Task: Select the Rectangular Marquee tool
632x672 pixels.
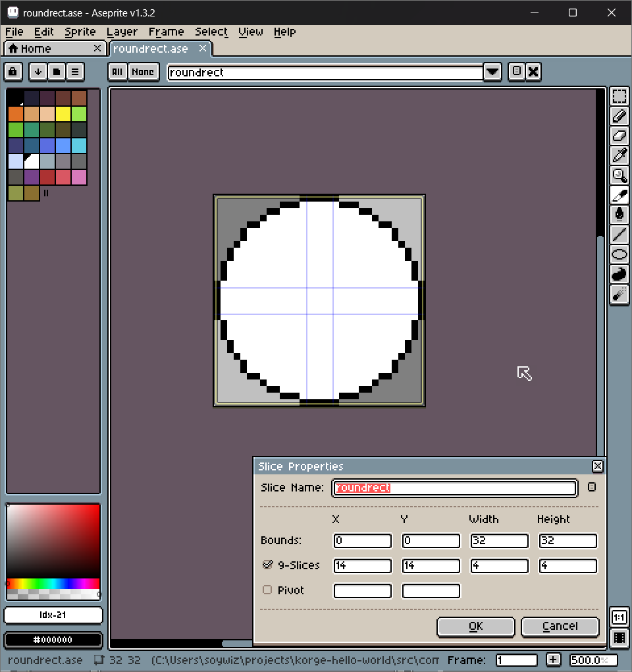Action: 619,97
